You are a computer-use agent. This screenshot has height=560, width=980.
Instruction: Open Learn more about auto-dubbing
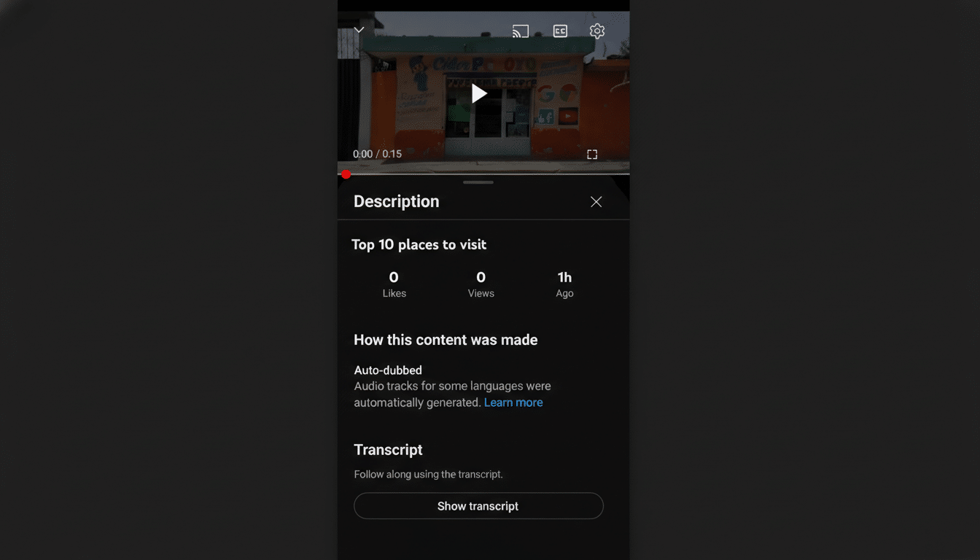513,402
